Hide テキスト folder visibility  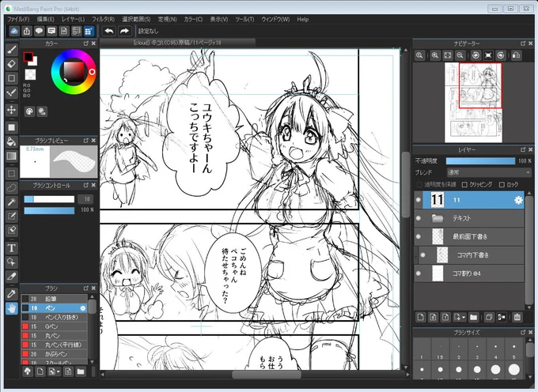click(x=418, y=218)
